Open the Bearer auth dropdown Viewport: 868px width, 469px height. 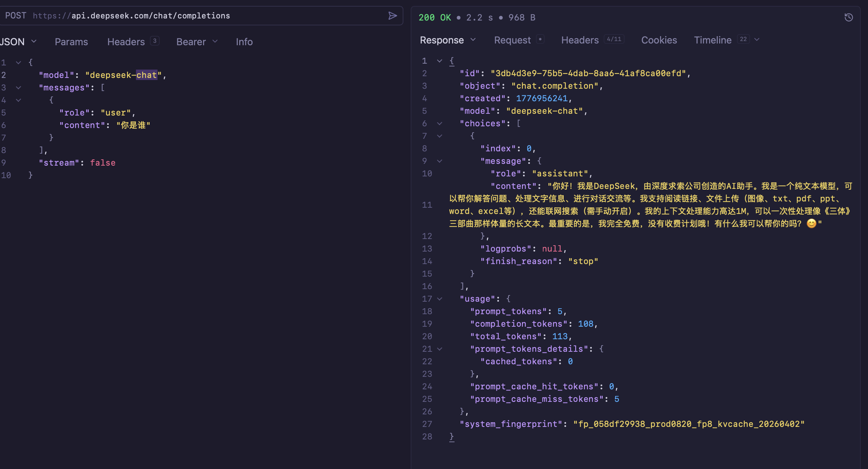(197, 42)
